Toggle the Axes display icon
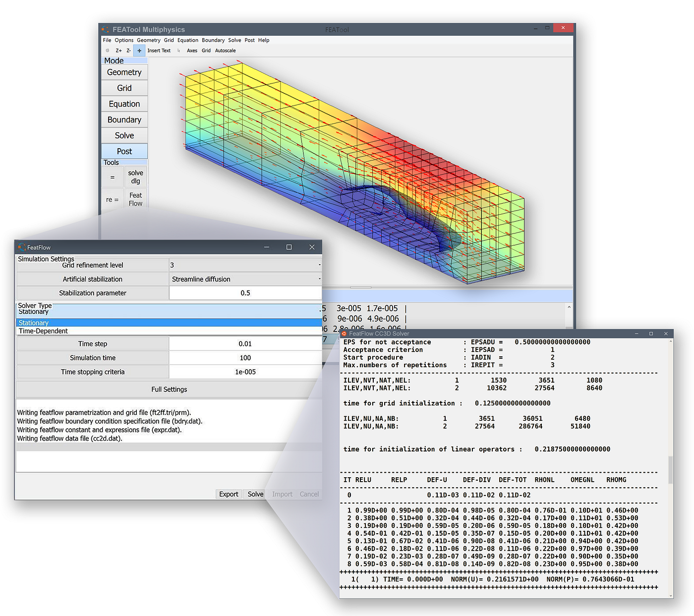Viewport: 694px width, 616px height. point(192,50)
